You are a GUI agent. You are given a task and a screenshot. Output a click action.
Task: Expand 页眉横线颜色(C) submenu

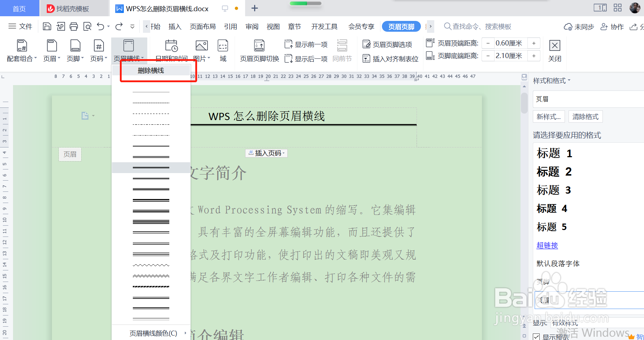coord(151,333)
